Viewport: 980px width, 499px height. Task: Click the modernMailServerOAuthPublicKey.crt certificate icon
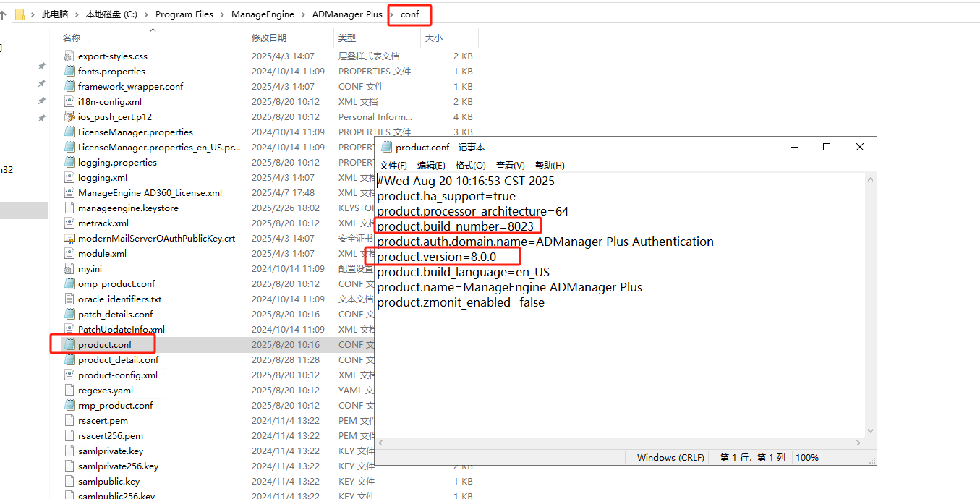[x=69, y=239]
